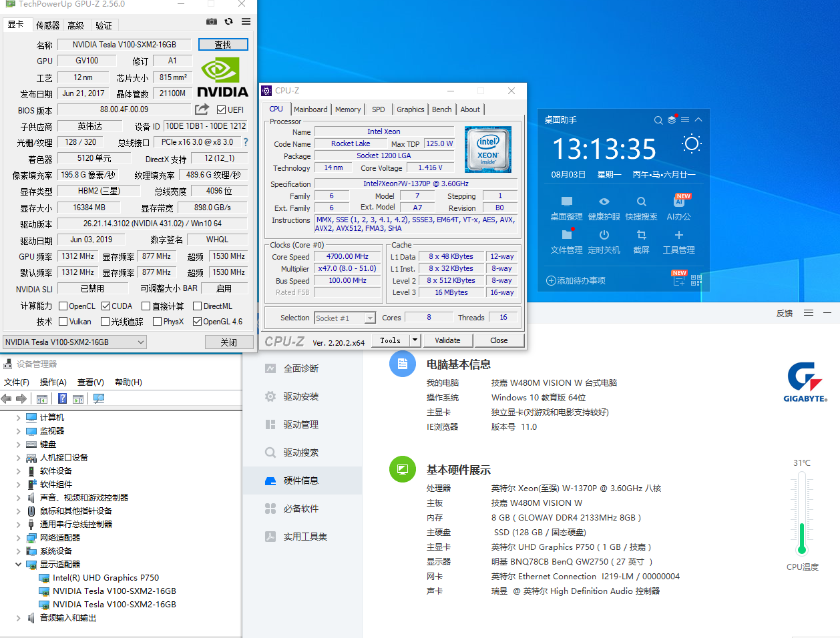Collapse the 显示适配器 tree node

click(18, 565)
